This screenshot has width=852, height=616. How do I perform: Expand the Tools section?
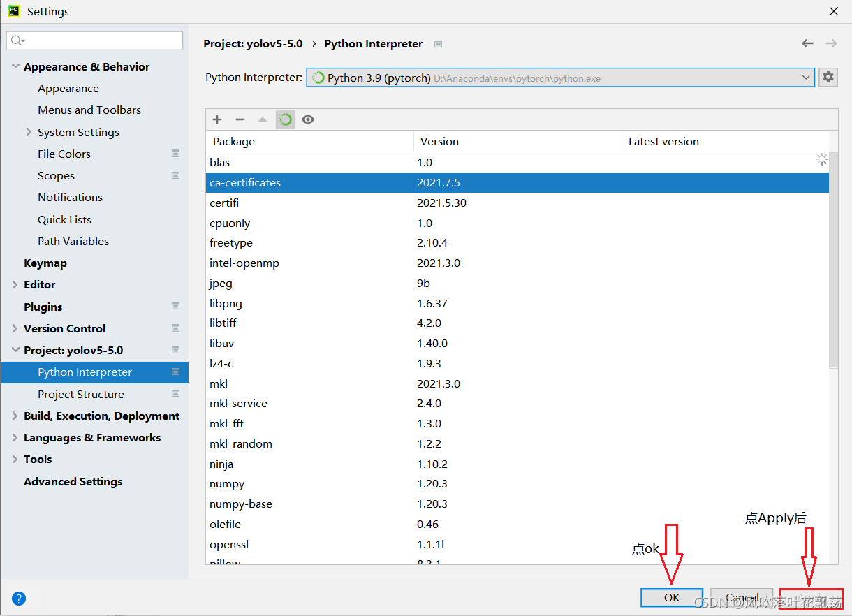tap(15, 459)
